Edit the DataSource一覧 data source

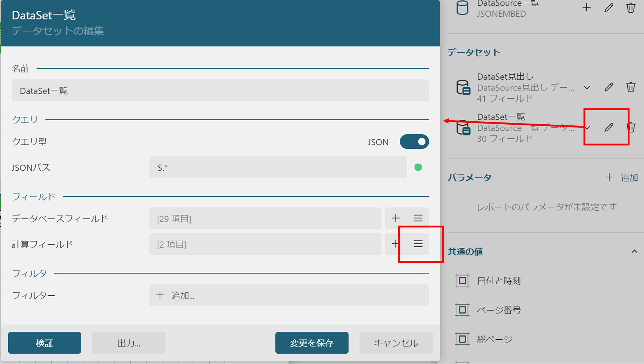click(609, 7)
